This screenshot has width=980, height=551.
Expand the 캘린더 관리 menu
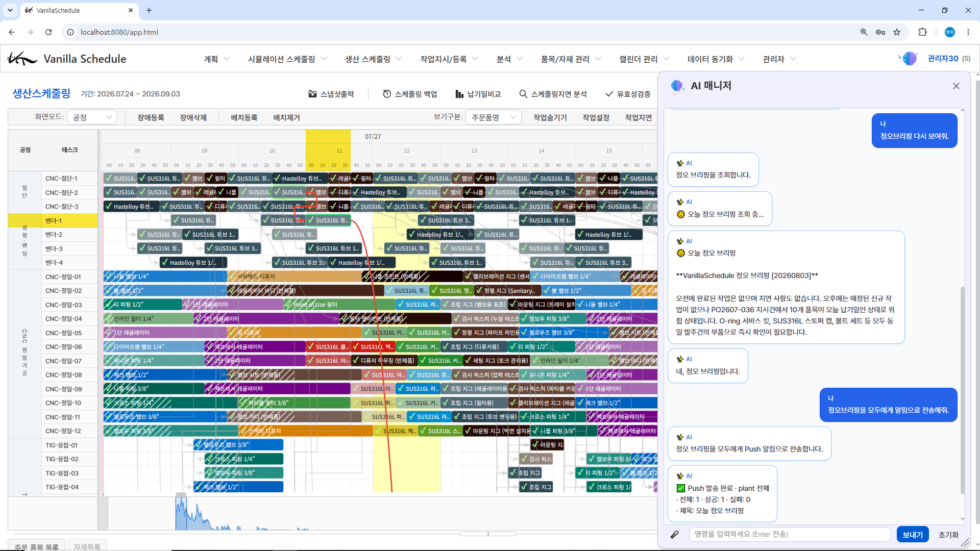644,59
